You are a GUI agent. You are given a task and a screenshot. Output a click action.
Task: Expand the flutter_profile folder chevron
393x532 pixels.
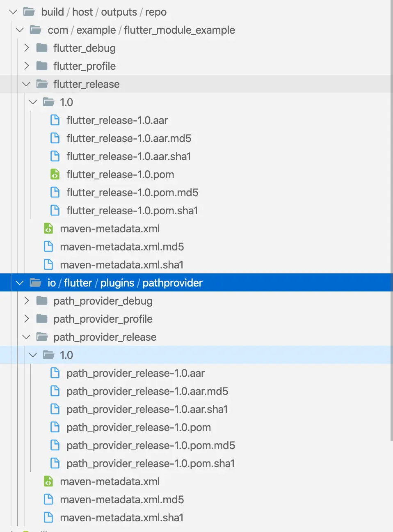point(27,66)
